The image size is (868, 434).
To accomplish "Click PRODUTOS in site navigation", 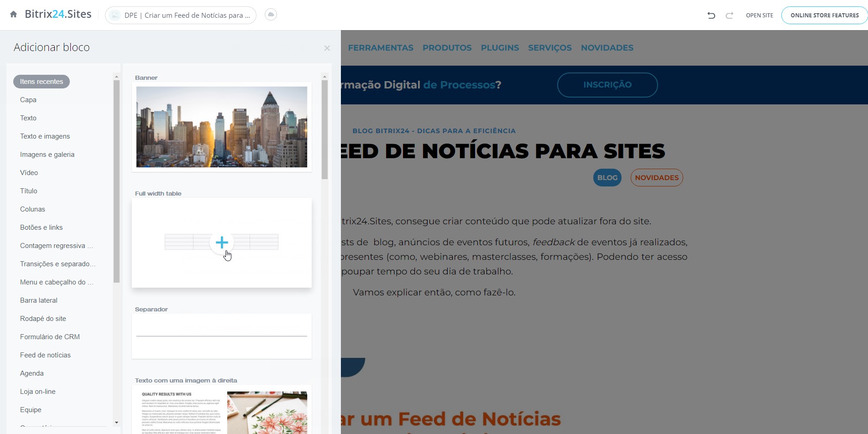I will coord(447,48).
